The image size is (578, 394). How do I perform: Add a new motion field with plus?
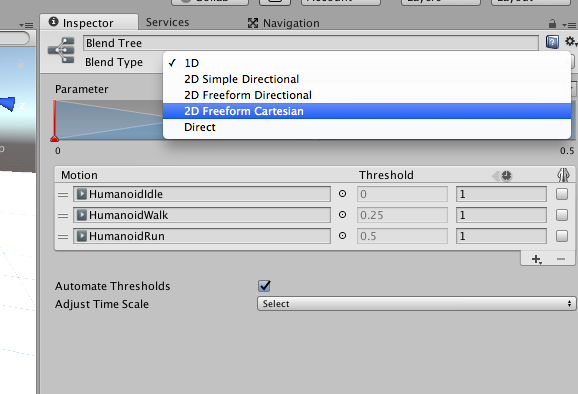(x=536, y=259)
